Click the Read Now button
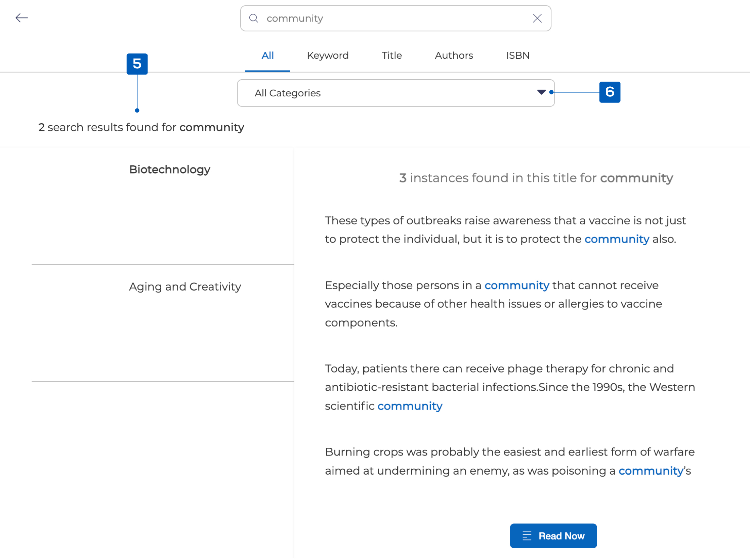The image size is (750, 560). pyautogui.click(x=553, y=536)
